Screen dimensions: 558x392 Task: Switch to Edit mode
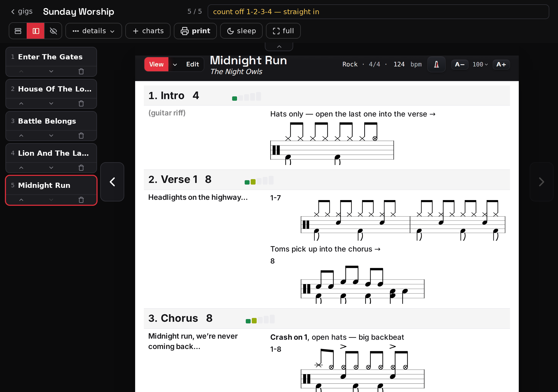pyautogui.click(x=193, y=64)
